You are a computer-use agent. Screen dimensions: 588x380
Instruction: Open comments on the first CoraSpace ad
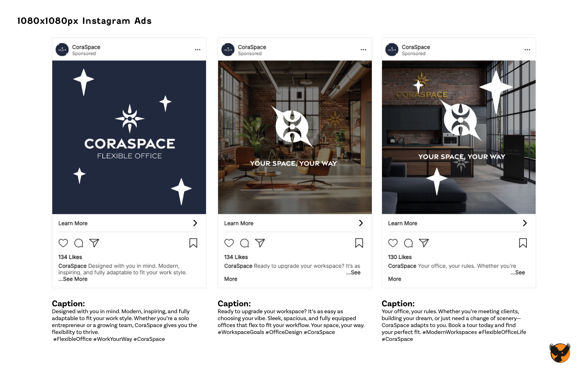pyautogui.click(x=79, y=243)
